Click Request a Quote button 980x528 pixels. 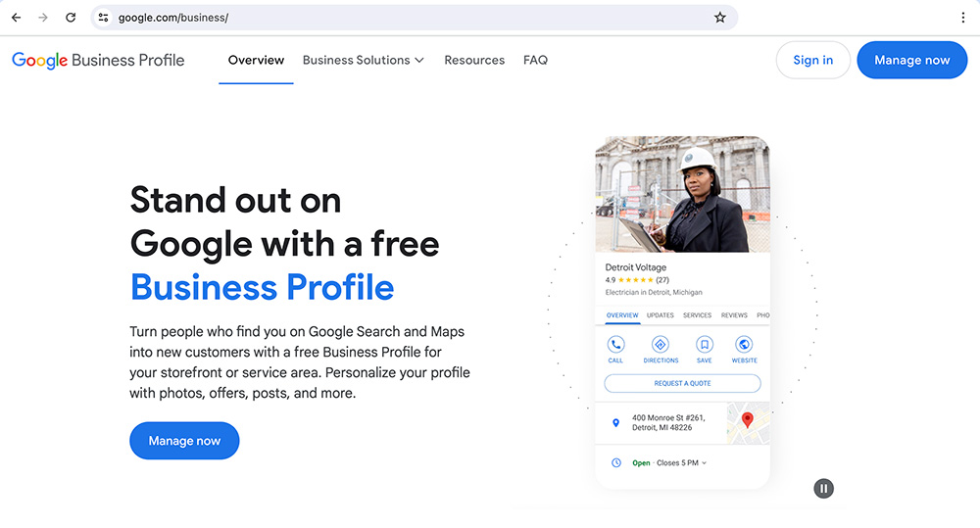click(682, 383)
